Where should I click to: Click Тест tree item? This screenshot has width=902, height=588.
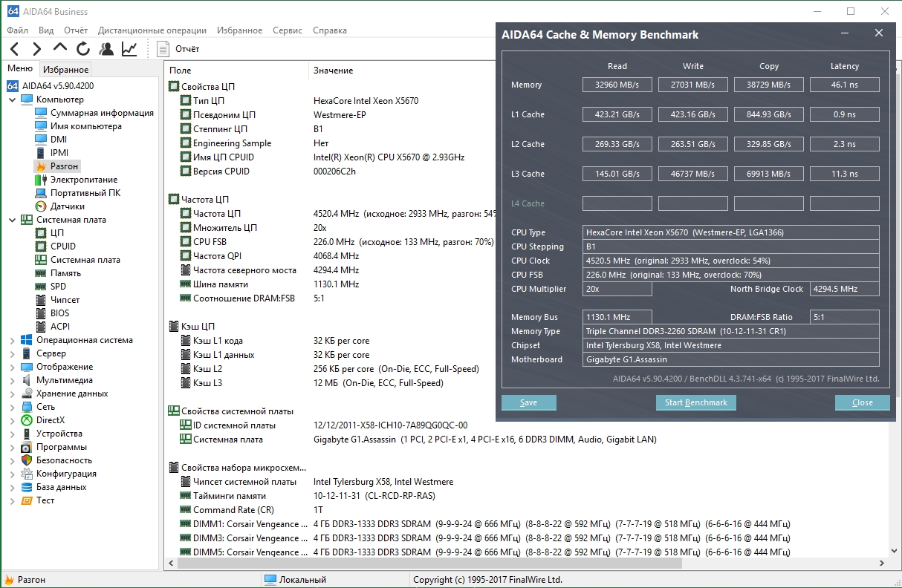(45, 500)
